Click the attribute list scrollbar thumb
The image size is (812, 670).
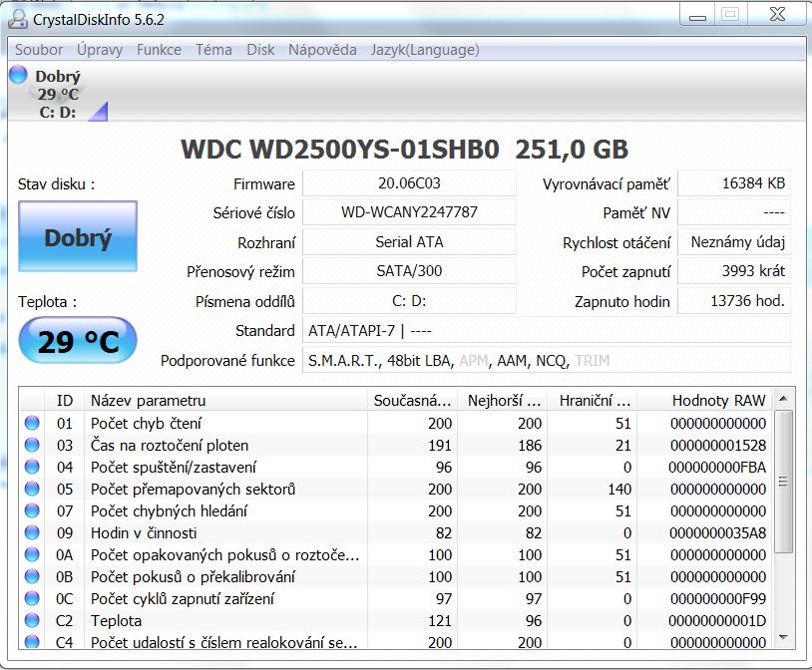[783, 482]
